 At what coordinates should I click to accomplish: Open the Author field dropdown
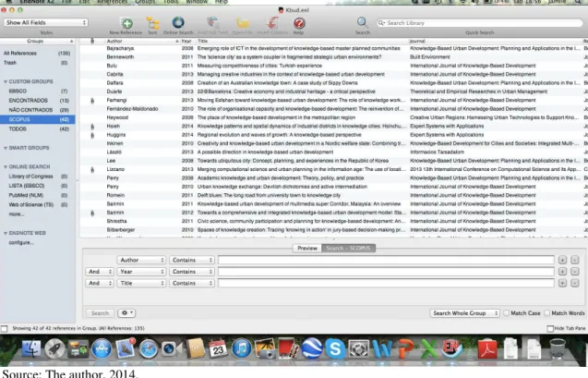pos(141,260)
